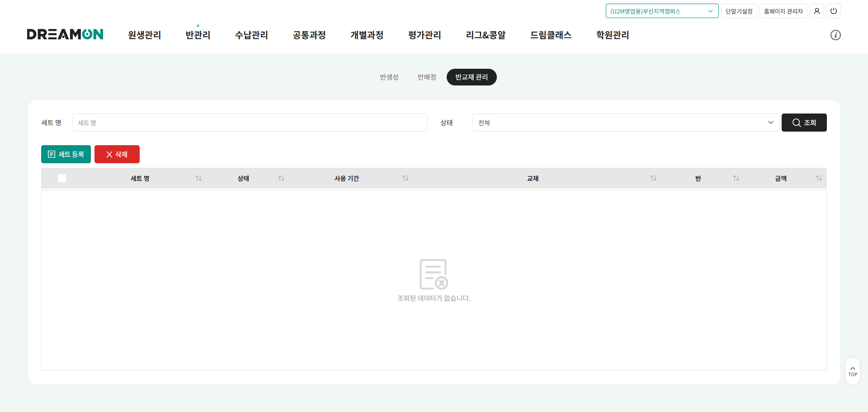Image resolution: width=868 pixels, height=412 pixels.
Task: Focus the 세트 명 input field
Action: coord(250,123)
